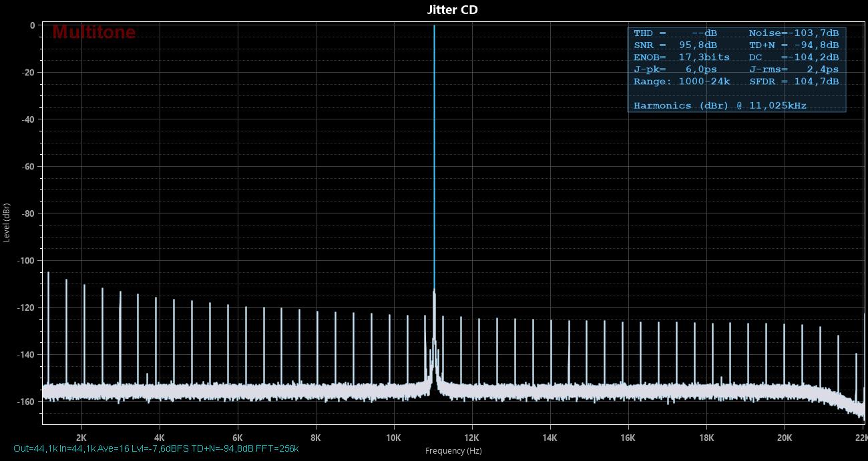Select "Harmonics (dBr) @ 11,025kHz" line
This screenshot has width=868, height=461.
pos(720,105)
